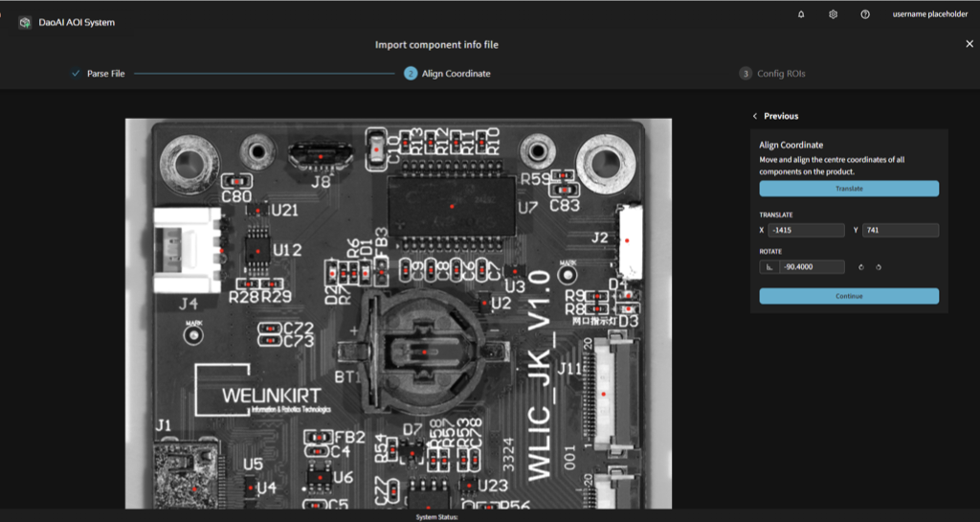Select the Align Coordinate step
980x522 pixels.
(x=456, y=74)
